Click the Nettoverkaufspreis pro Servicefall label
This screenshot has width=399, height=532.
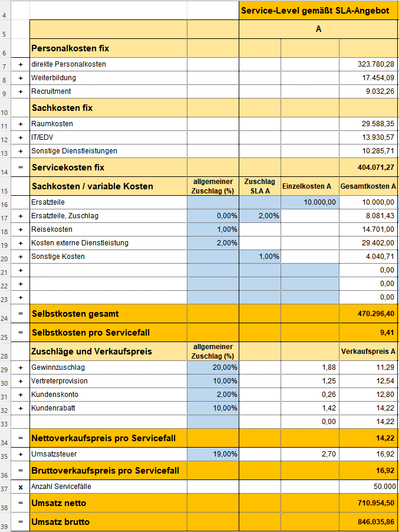click(108, 438)
